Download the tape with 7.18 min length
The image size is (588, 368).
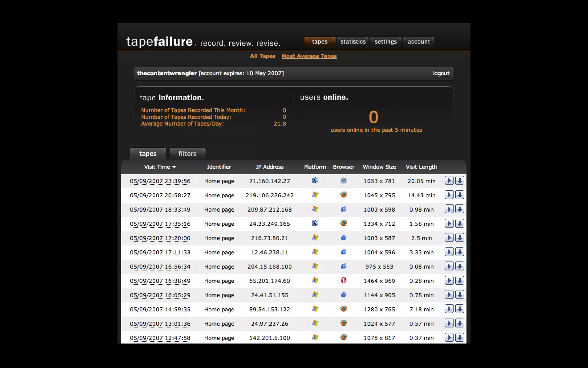pyautogui.click(x=459, y=309)
